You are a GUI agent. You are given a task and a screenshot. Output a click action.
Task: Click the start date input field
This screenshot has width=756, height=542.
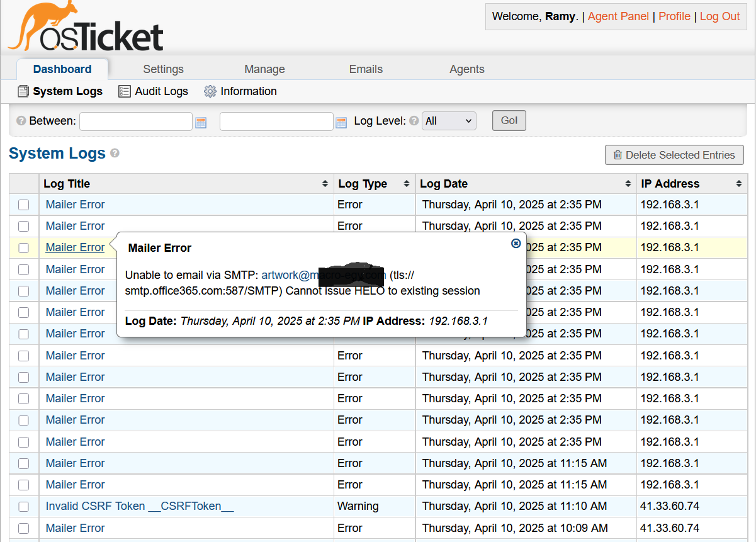[x=135, y=121]
